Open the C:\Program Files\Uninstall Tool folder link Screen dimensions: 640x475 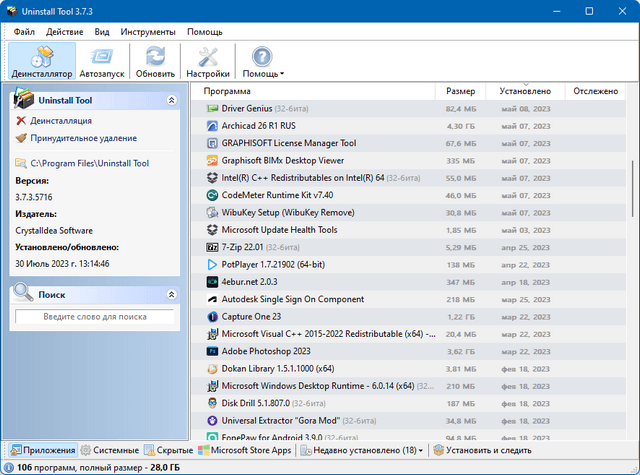click(x=89, y=163)
